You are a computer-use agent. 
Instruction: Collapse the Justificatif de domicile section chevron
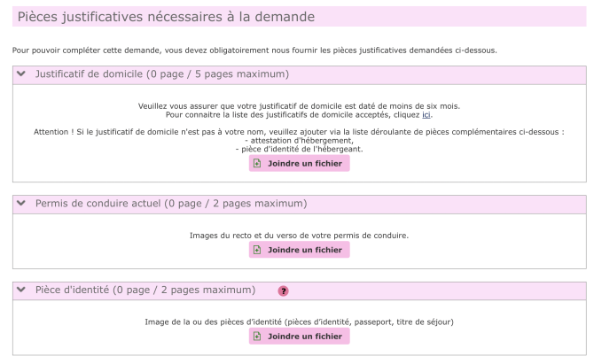click(22, 74)
